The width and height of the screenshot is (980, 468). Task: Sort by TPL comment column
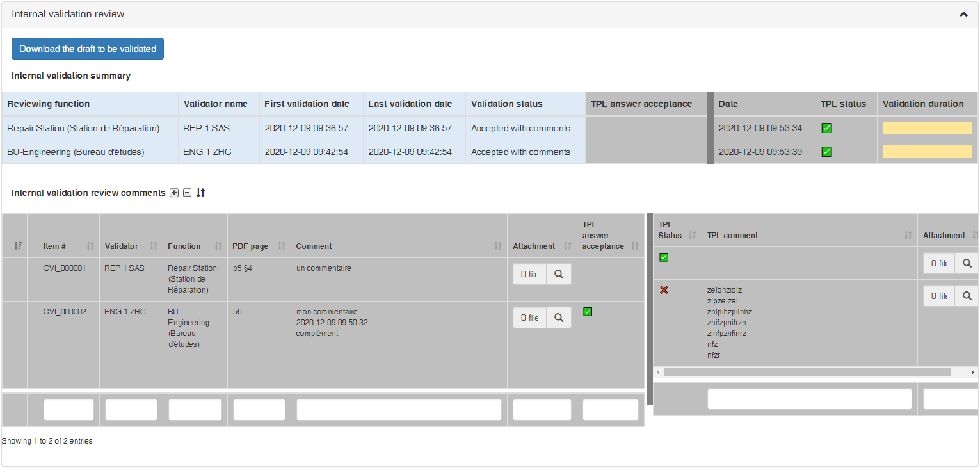pos(908,236)
